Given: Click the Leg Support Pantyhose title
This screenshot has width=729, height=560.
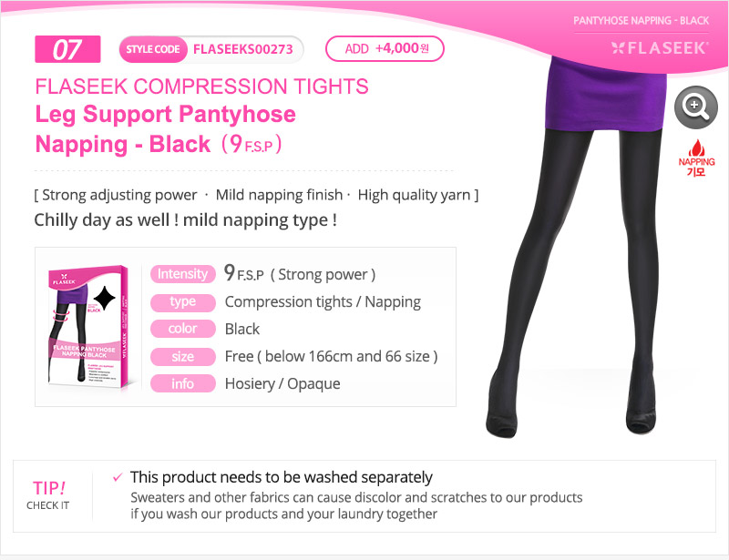Looking at the screenshot, I should [x=166, y=115].
